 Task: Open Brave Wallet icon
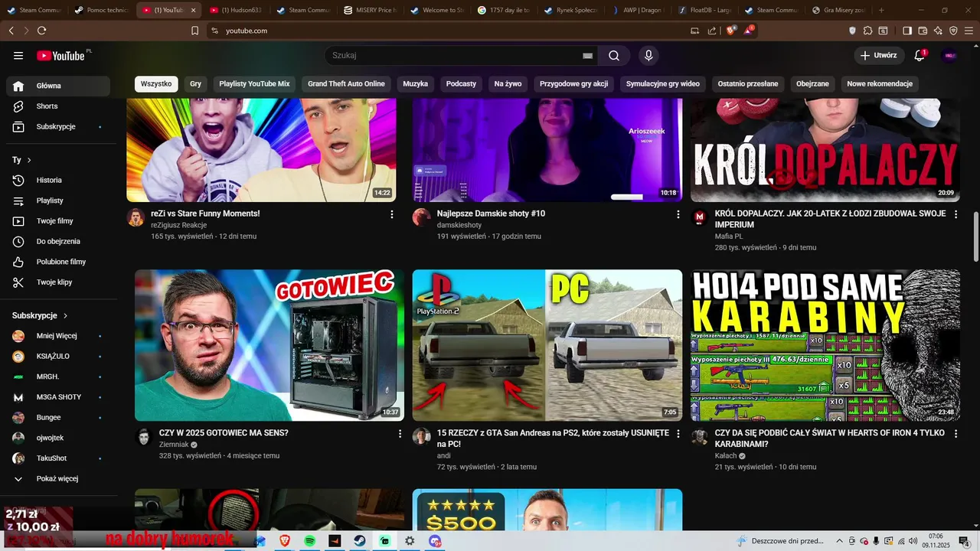tap(923, 31)
